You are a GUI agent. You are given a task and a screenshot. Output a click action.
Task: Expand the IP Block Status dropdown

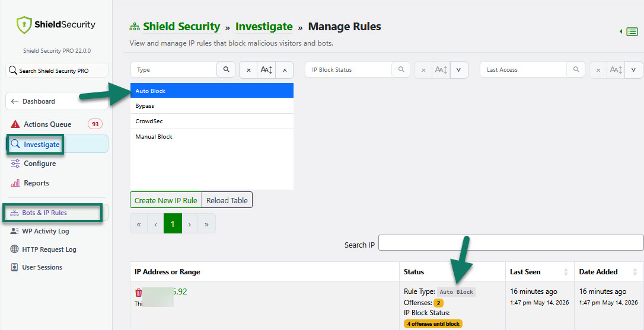[x=459, y=70]
